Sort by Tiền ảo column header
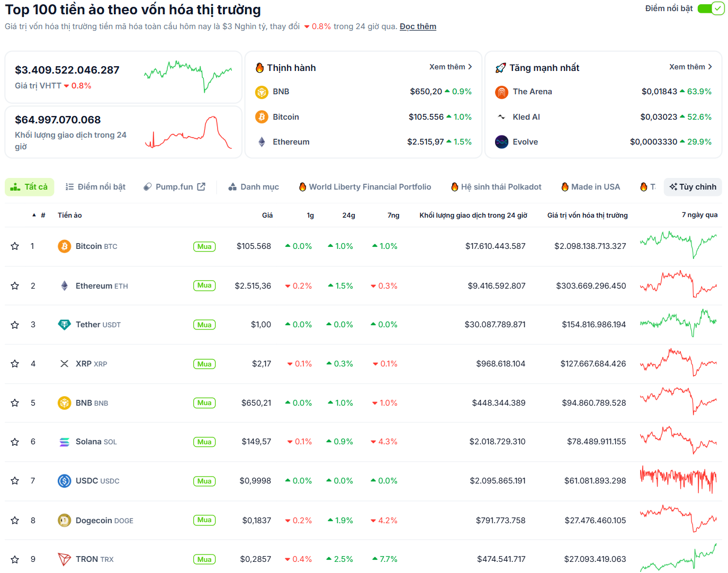This screenshot has height=573, width=728. [x=70, y=215]
